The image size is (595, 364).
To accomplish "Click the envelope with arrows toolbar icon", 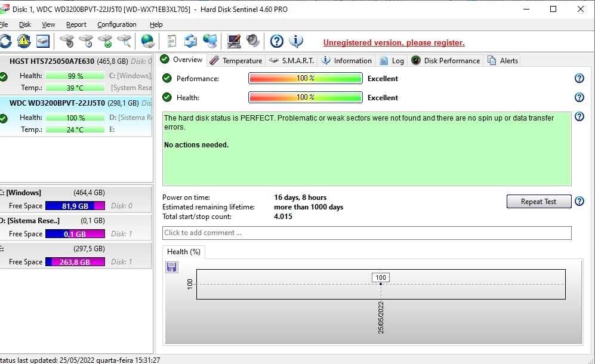I will click(190, 41).
